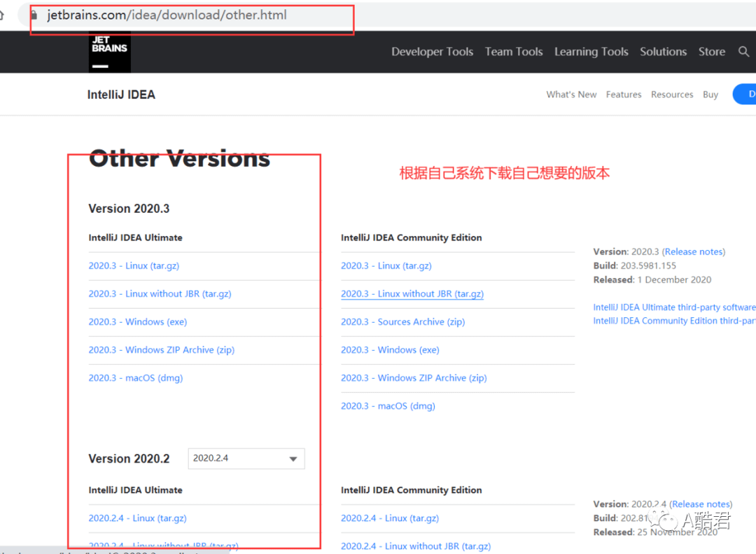Screen dimensions: 756x554
Task: Click the Released: 1 December 2020 text
Action: click(652, 279)
